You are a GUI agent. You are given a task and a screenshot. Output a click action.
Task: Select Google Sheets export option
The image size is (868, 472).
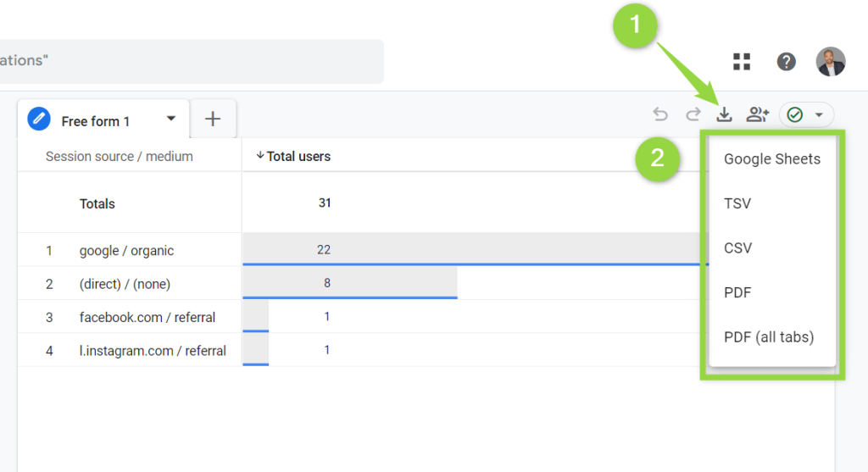(772, 159)
